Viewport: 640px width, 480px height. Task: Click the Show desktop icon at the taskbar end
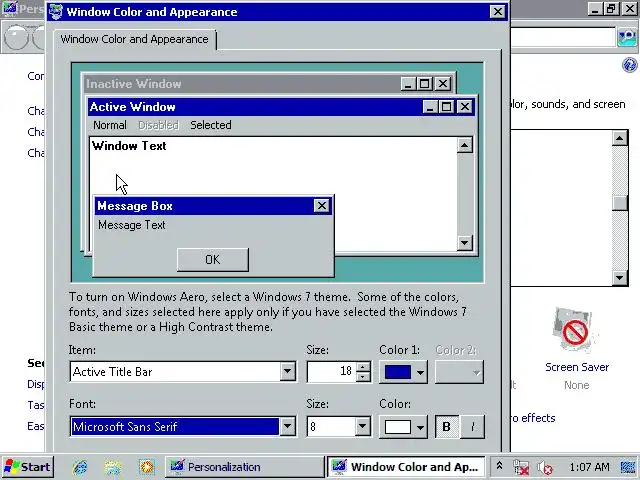629,467
